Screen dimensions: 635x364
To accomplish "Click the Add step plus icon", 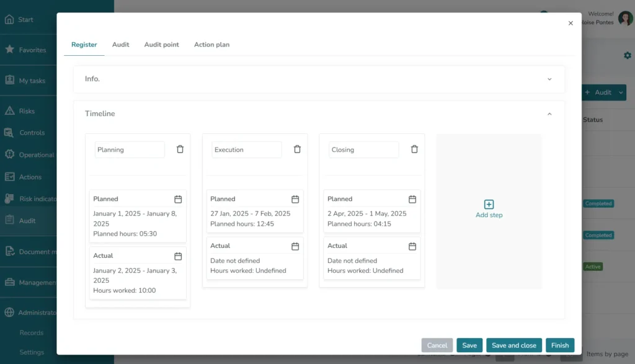I will [489, 205].
